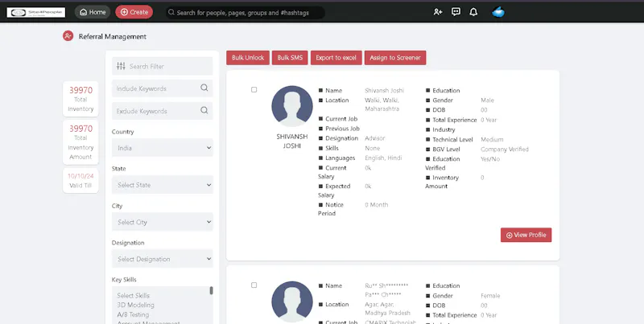Focus the Exclude Keywords field
Viewport: 644px width, 324px height.
(x=163, y=111)
